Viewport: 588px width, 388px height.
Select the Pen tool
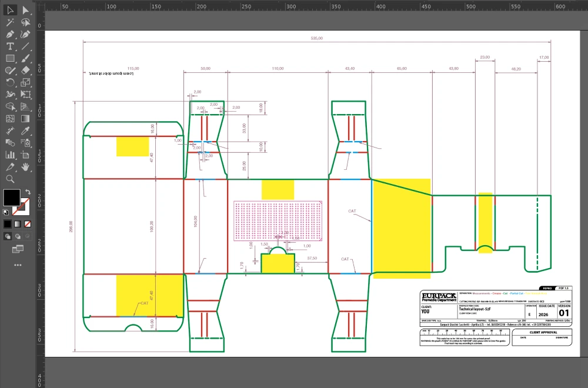pos(10,35)
